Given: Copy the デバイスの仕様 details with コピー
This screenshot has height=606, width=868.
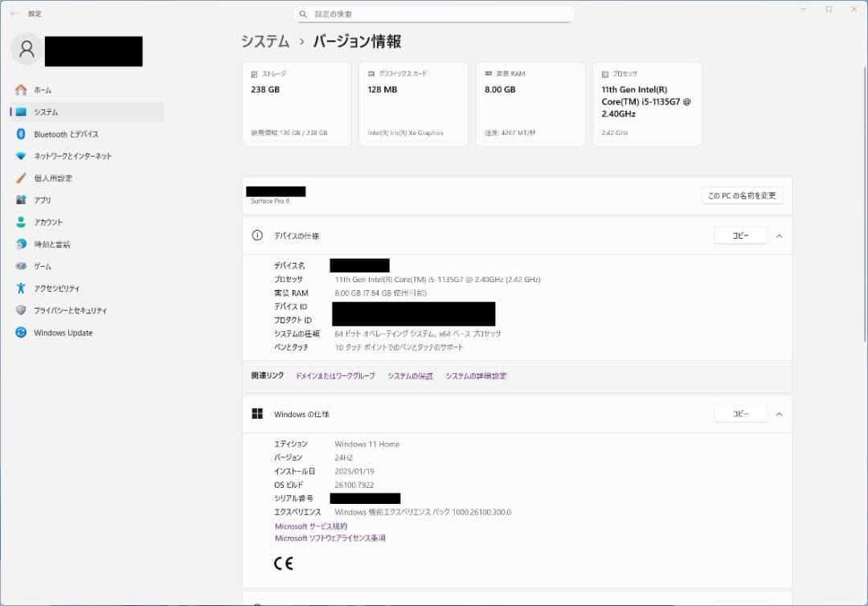Looking at the screenshot, I should (x=741, y=235).
